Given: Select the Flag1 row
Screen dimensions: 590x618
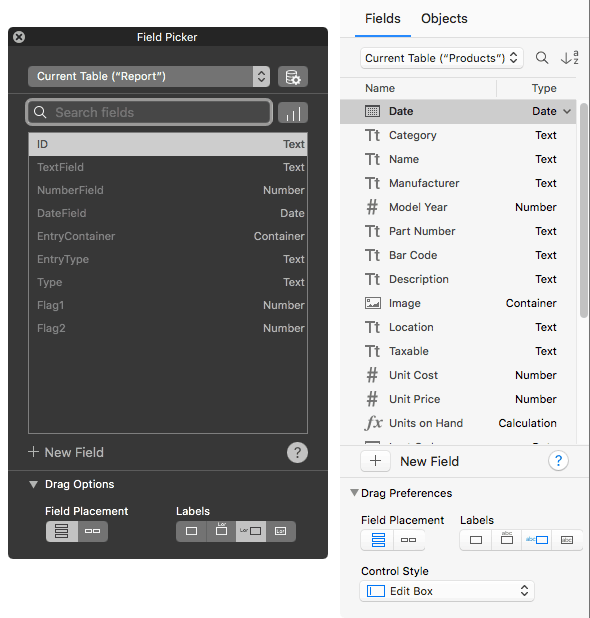Looking at the screenshot, I should pos(168,305).
